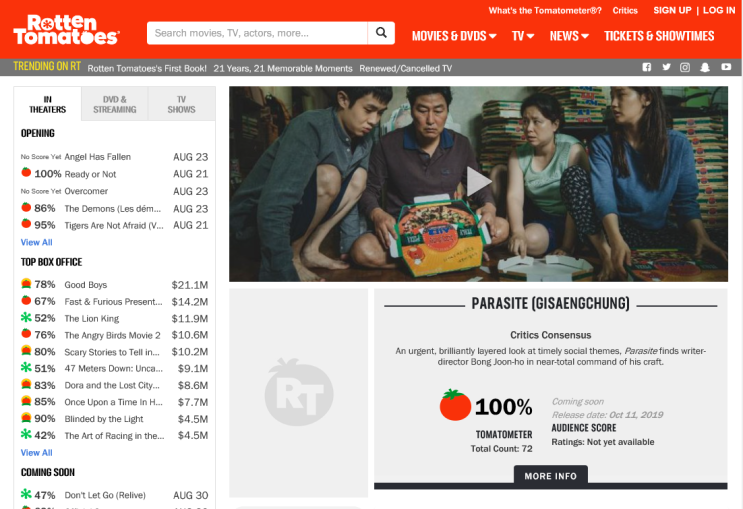Open Renewed/Cancelled TV trending link
This screenshot has width=743, height=509.
pyautogui.click(x=406, y=68)
